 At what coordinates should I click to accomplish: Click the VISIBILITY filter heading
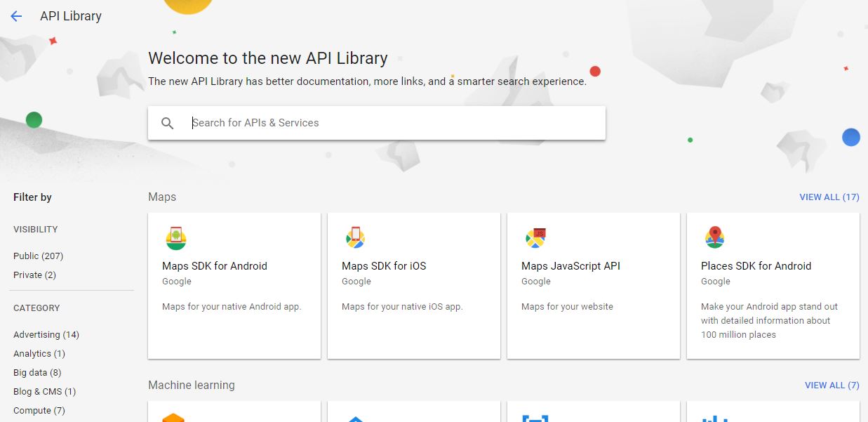[x=36, y=230]
